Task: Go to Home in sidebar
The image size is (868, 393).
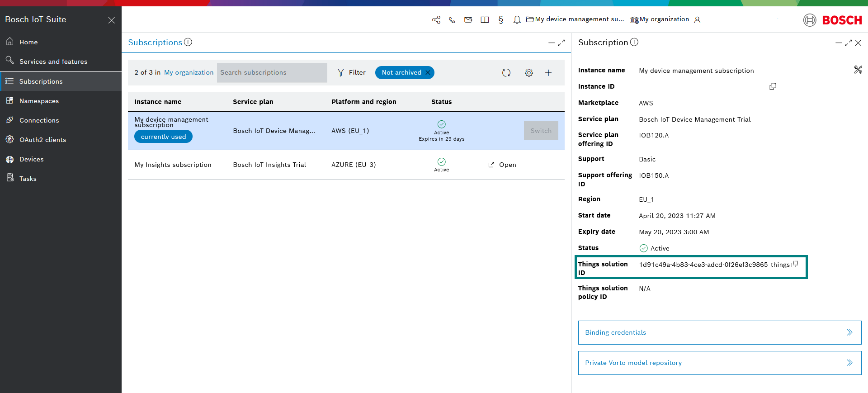Action: (61, 42)
